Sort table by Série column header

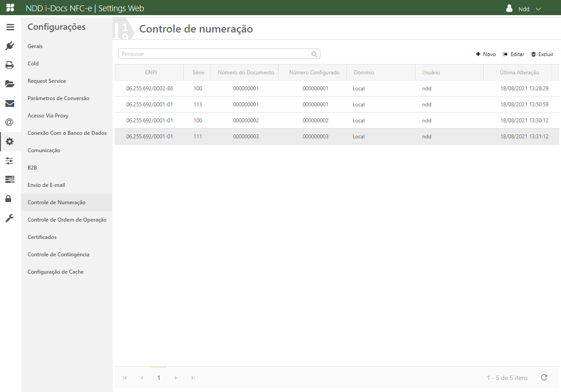[198, 73]
